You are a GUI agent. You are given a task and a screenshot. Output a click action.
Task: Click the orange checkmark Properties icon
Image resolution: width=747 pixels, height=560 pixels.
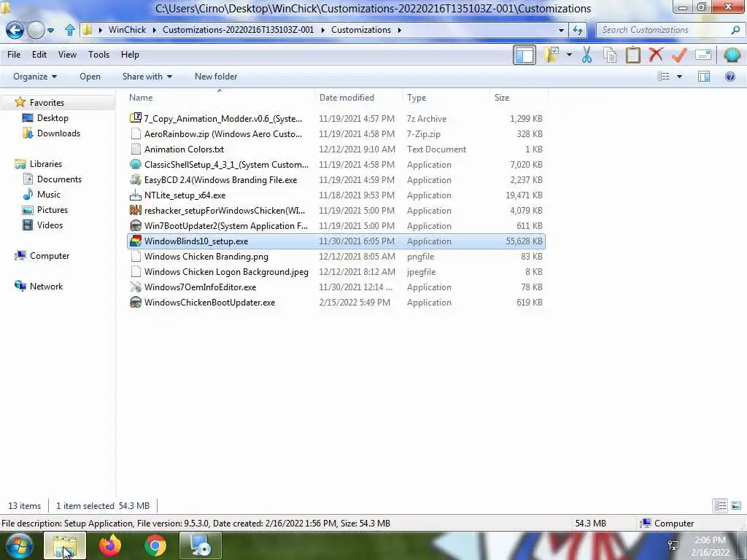(x=679, y=55)
